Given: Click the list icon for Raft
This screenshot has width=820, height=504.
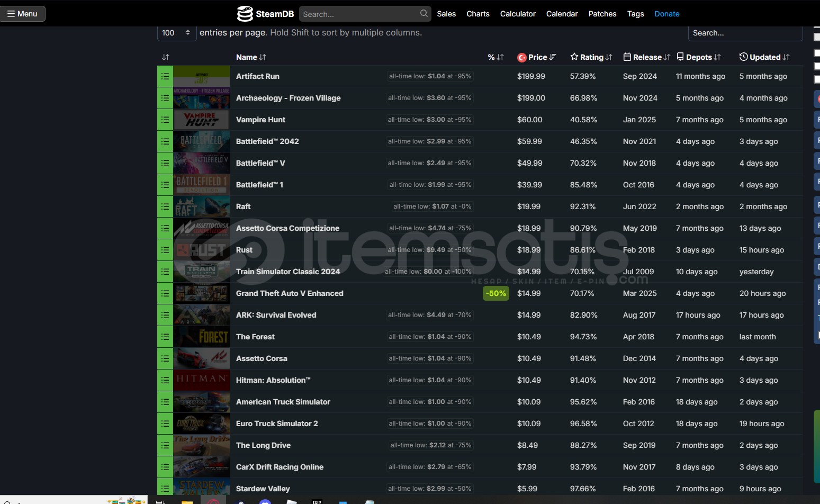Looking at the screenshot, I should [x=165, y=206].
